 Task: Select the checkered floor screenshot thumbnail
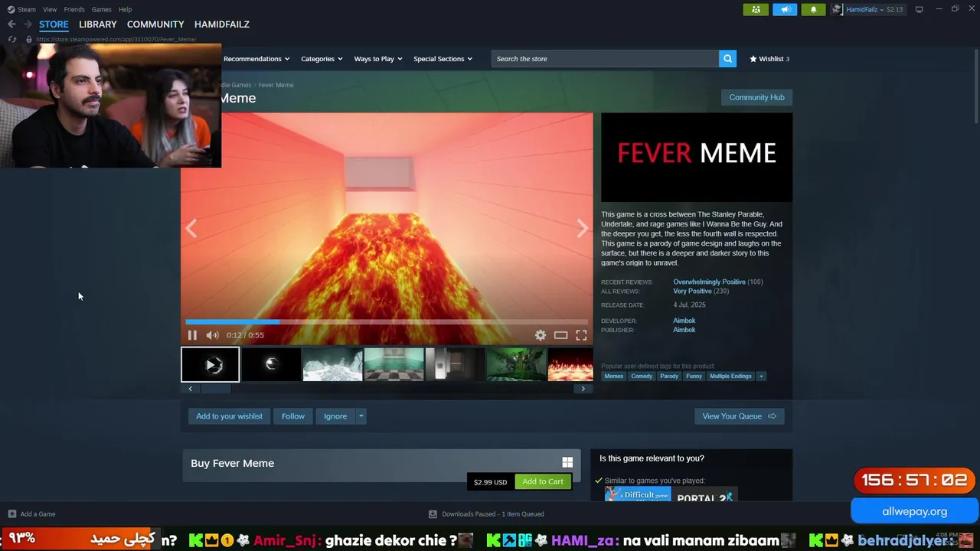[394, 364]
